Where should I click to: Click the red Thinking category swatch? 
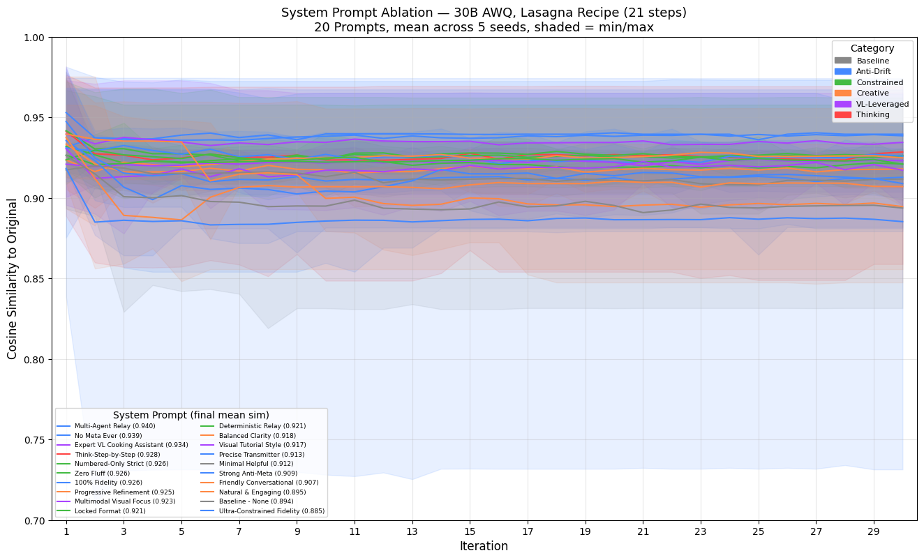tap(843, 115)
